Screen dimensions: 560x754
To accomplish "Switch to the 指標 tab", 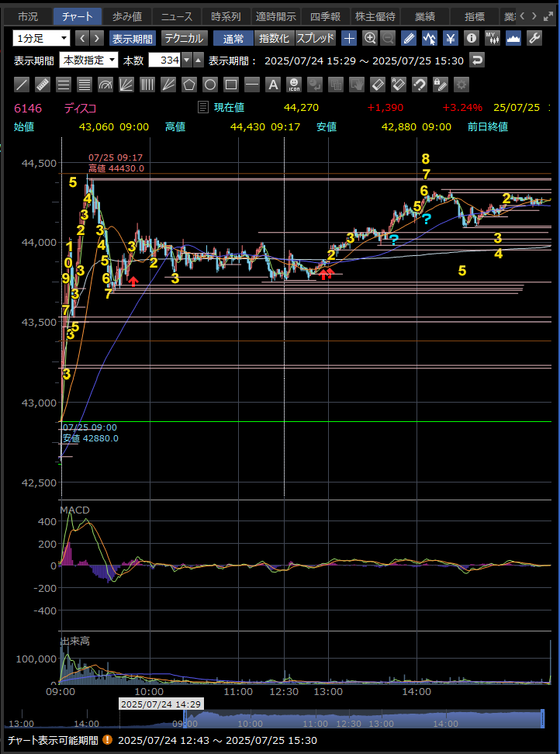I will pyautogui.click(x=475, y=16).
